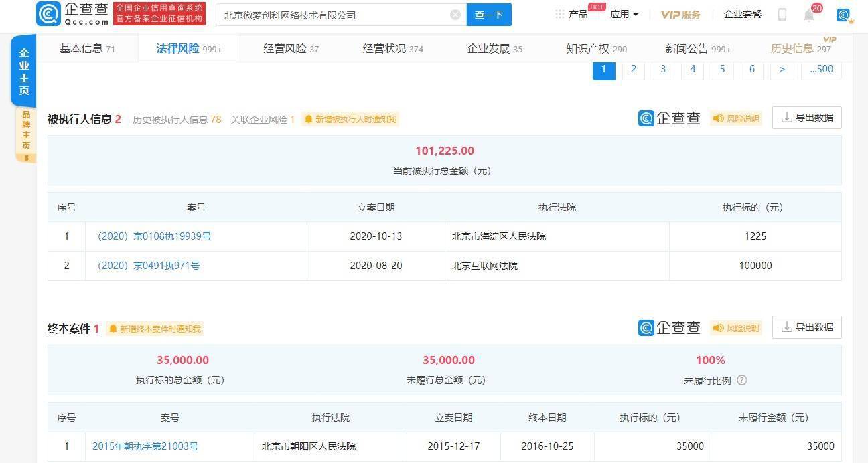Image resolution: width=868 pixels, height=463 pixels.
Task: Enable 新增终本案件时通知我 alert
Action: click(x=154, y=329)
